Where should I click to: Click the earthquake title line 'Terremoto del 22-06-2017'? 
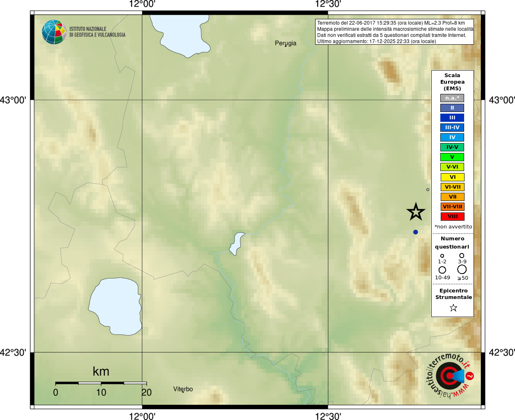pos(391,23)
